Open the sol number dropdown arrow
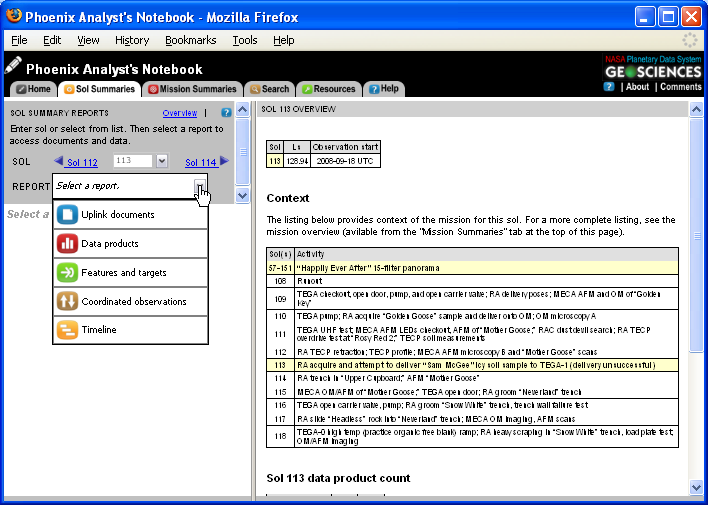 tap(161, 161)
